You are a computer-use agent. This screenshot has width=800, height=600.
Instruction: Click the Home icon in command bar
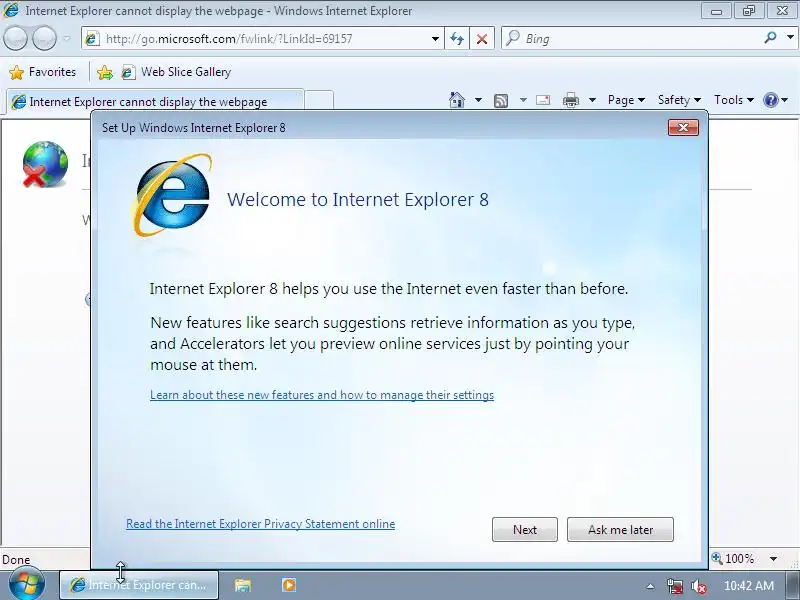click(x=457, y=100)
